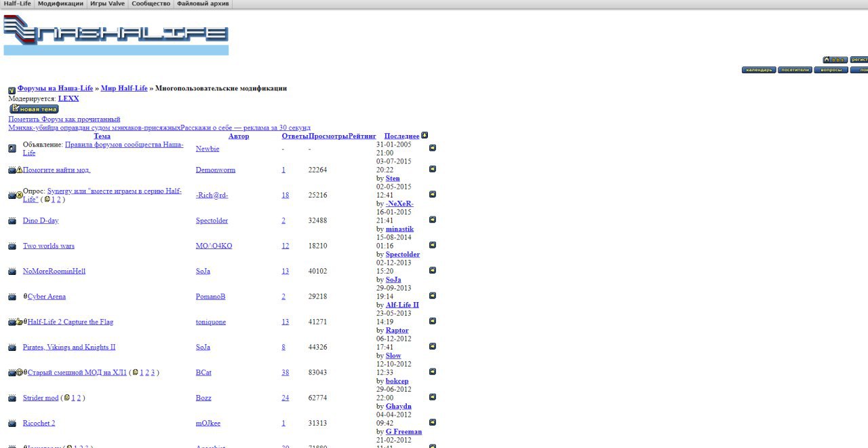The width and height of the screenshot is (868, 448).
Task: Open the 'Мир Half-Life' breadcrumb link
Action: pyautogui.click(x=124, y=88)
